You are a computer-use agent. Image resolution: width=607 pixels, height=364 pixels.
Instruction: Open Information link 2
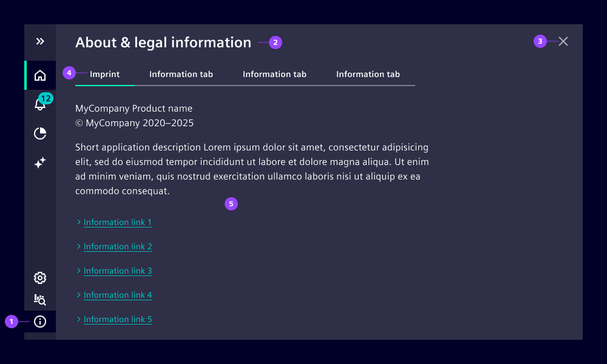118,246
